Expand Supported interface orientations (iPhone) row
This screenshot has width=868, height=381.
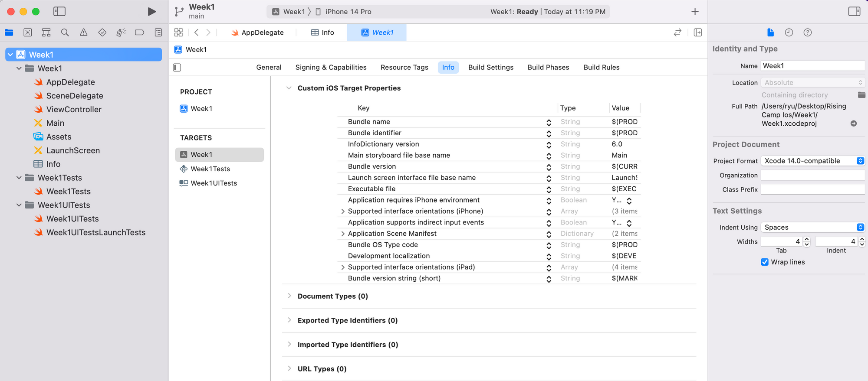(343, 212)
